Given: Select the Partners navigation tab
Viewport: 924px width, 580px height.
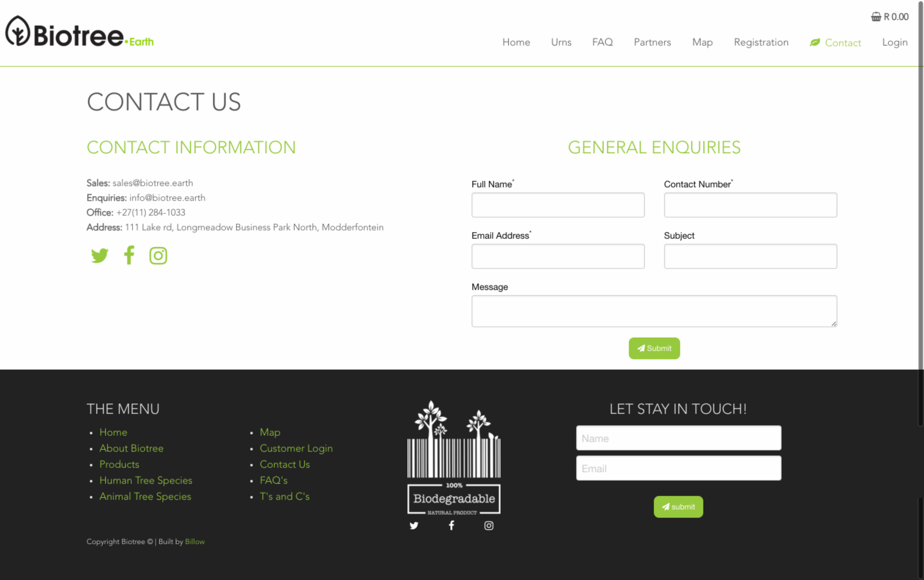Looking at the screenshot, I should [x=652, y=42].
